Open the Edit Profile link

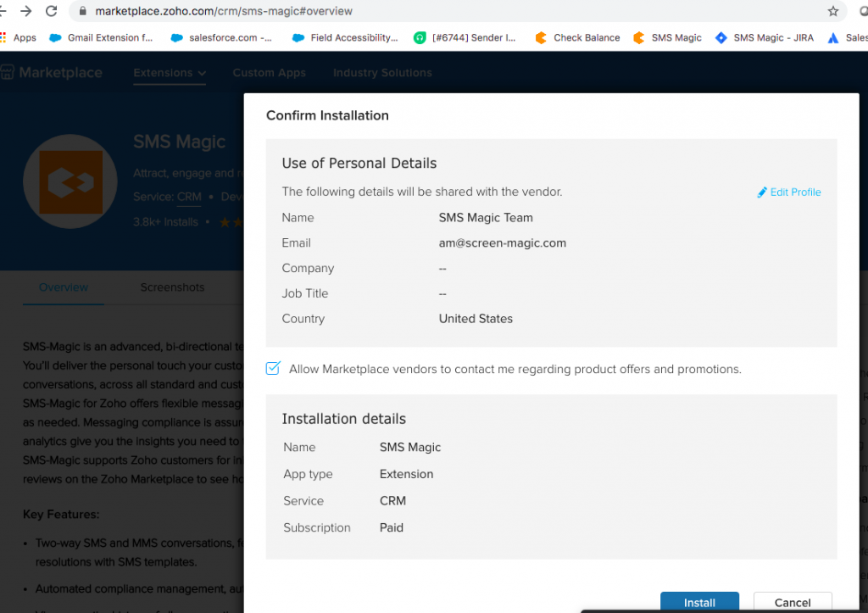795,192
